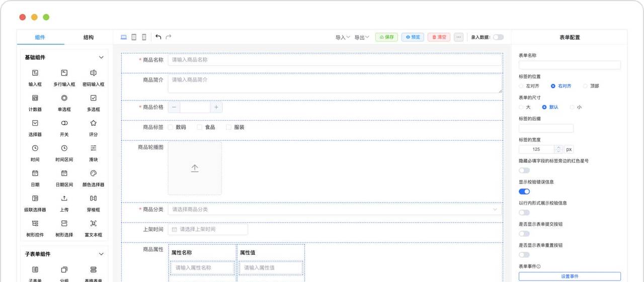
Task: Enable 是否显示表单重置按钮 switch
Action: pos(524,255)
